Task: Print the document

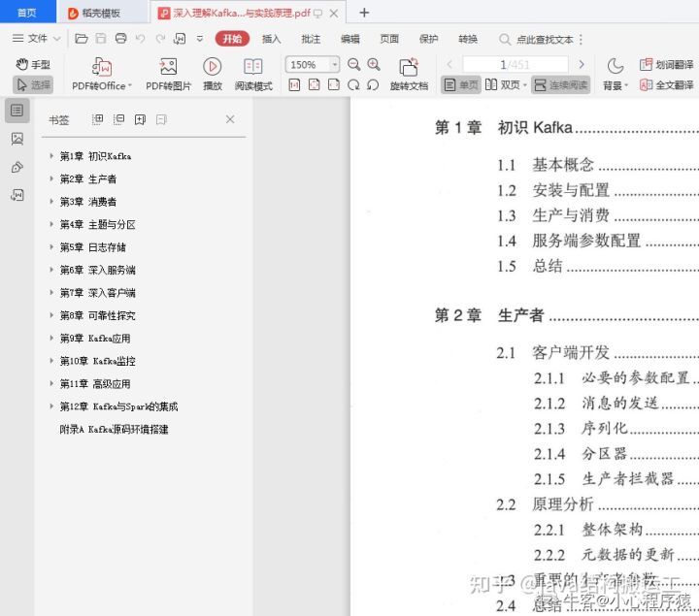Action: [x=120, y=39]
